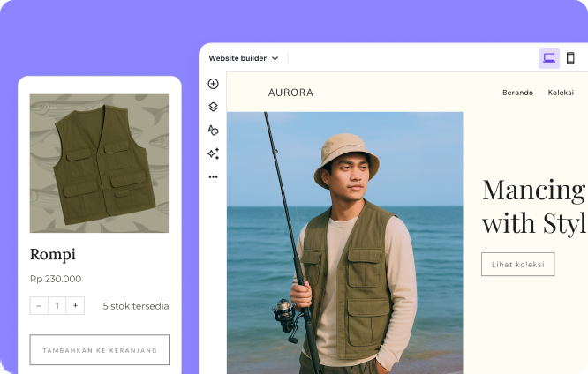The height and width of the screenshot is (374, 588).
Task: Open the three-dot more options icon
Action: [x=213, y=176]
